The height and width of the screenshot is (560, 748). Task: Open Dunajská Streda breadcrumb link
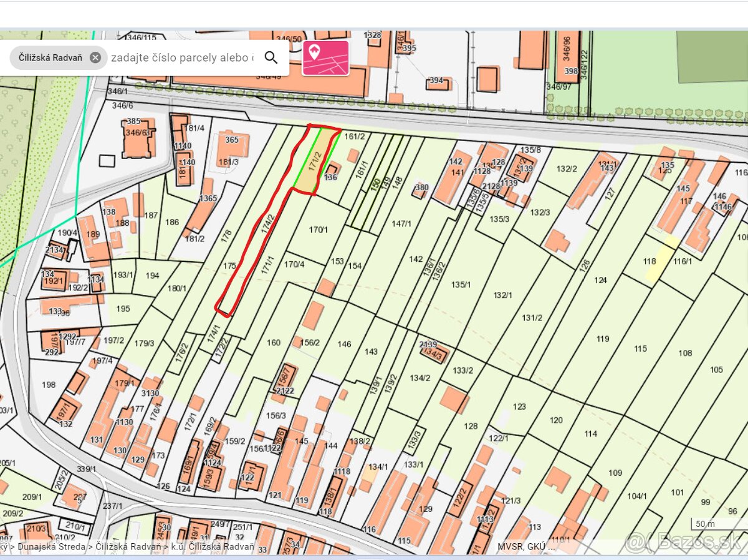(x=52, y=547)
